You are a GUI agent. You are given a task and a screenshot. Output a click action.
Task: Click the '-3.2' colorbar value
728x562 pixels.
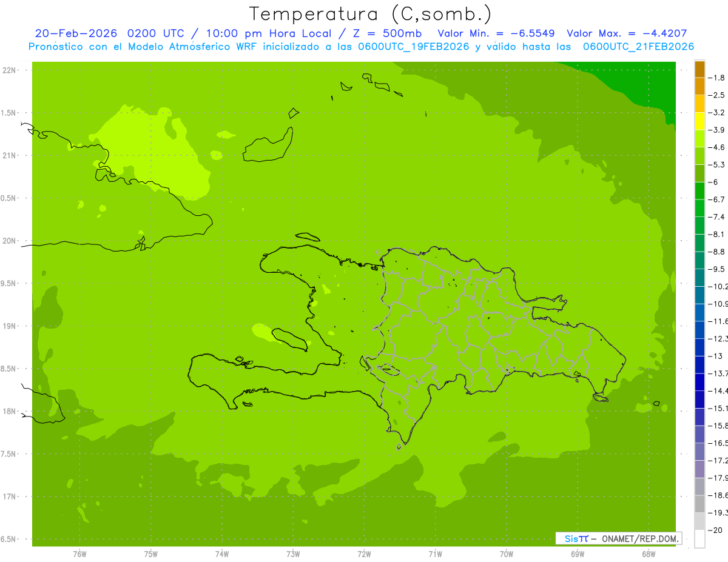[x=717, y=113]
